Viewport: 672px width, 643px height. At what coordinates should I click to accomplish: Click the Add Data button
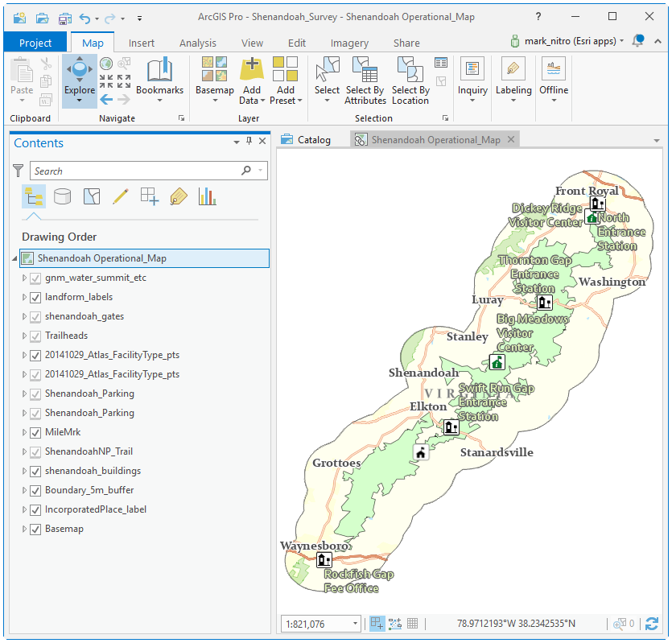252,80
